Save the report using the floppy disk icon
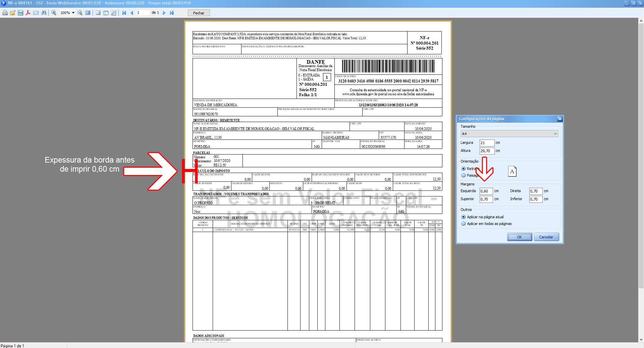 (x=20, y=13)
